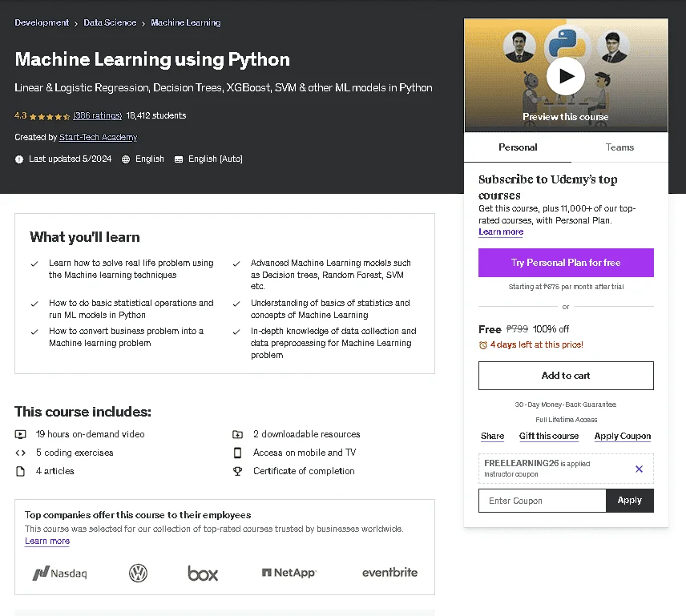This screenshot has height=616, width=686.
Task: Click the '18,412 students' text
Action: pyautogui.click(x=155, y=115)
